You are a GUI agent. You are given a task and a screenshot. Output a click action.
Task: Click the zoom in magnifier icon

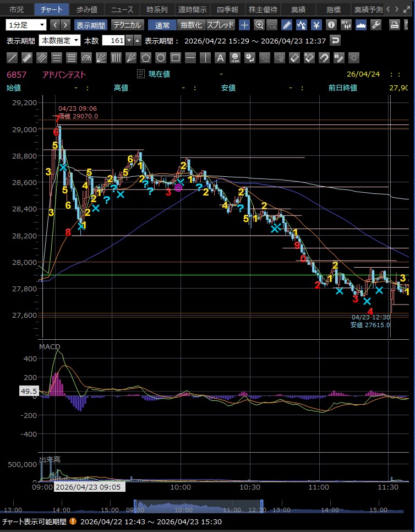(259, 25)
